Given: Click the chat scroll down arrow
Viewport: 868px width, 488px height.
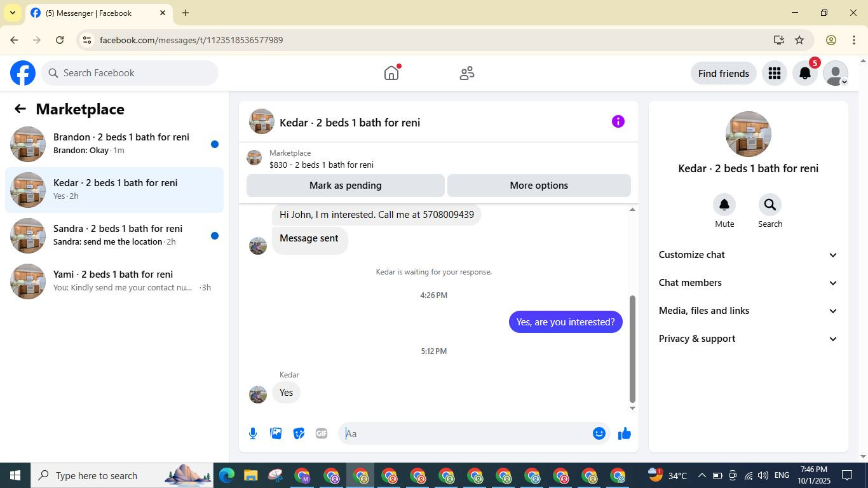Looking at the screenshot, I should click(632, 408).
